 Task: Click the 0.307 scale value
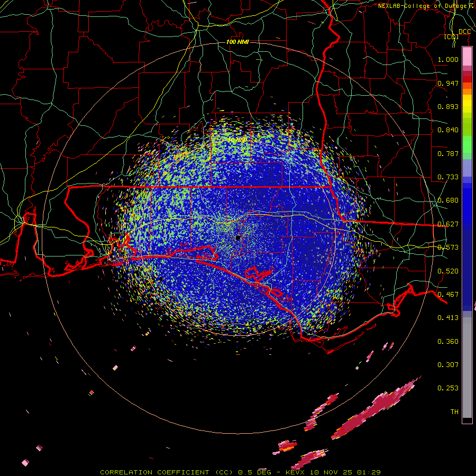448,365
